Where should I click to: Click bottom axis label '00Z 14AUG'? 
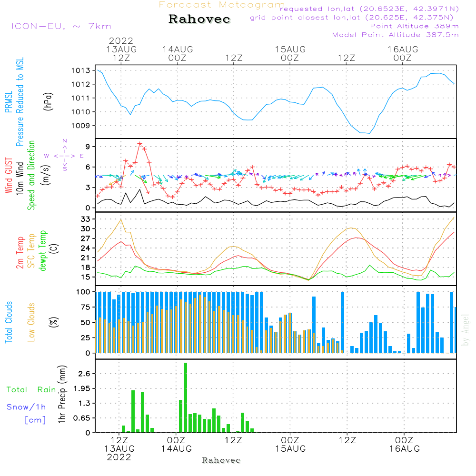click(177, 445)
